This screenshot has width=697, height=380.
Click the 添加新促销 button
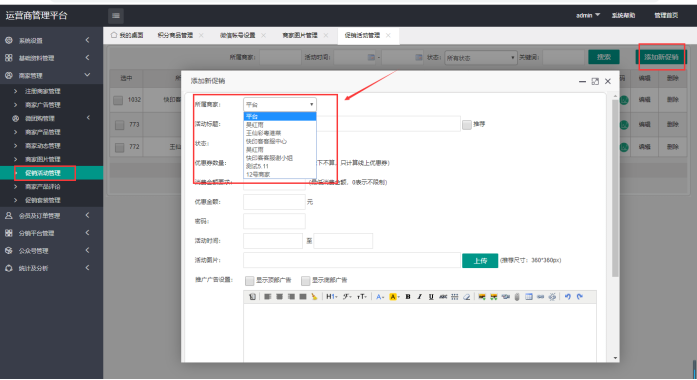click(x=661, y=57)
